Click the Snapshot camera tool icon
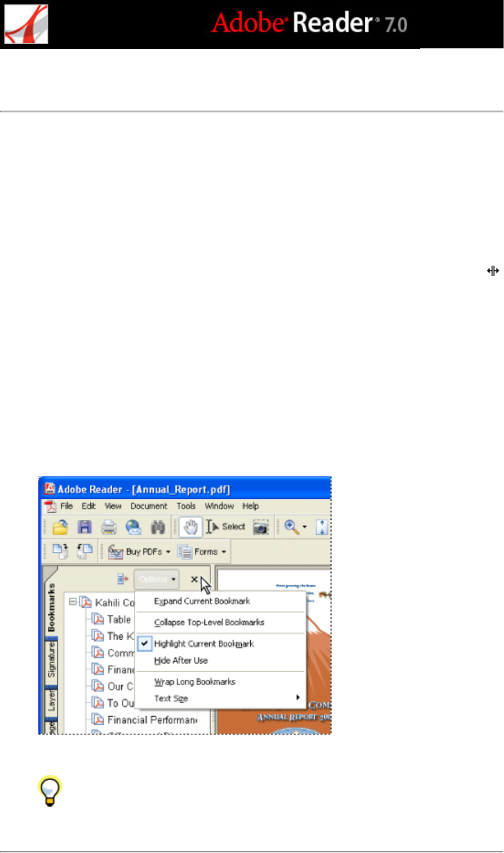 (260, 527)
